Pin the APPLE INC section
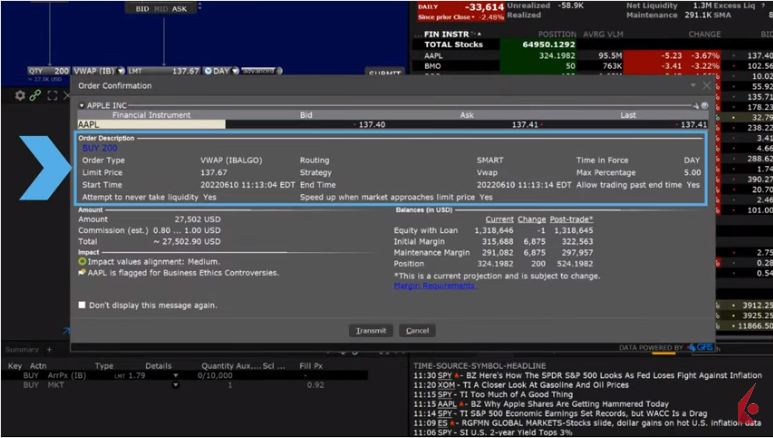This screenshot has height=438, width=773. coord(696,106)
